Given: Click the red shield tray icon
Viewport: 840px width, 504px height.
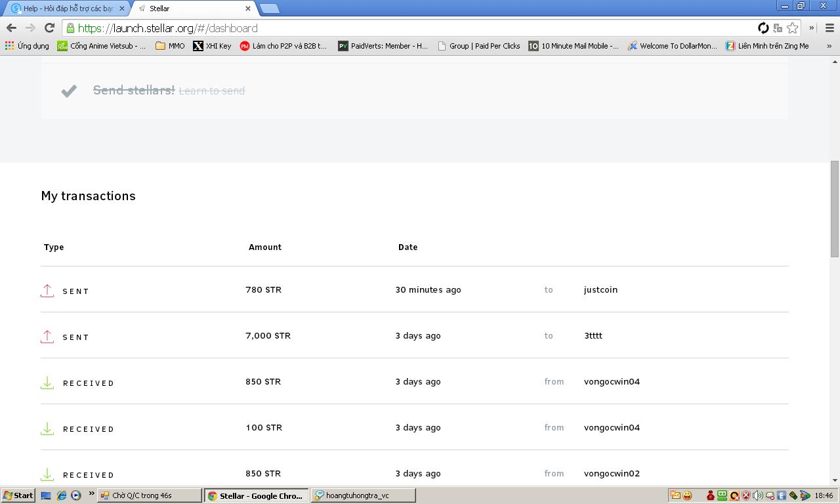Looking at the screenshot, I should tap(746, 495).
